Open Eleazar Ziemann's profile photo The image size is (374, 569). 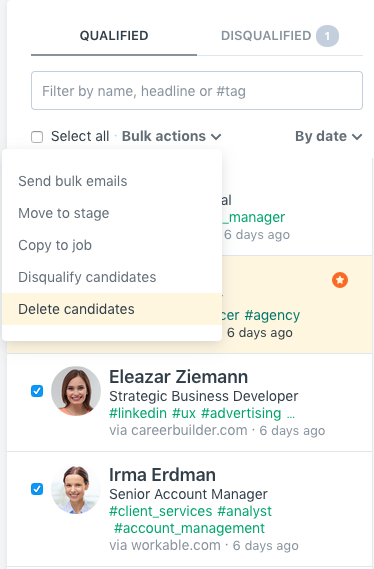point(76,391)
